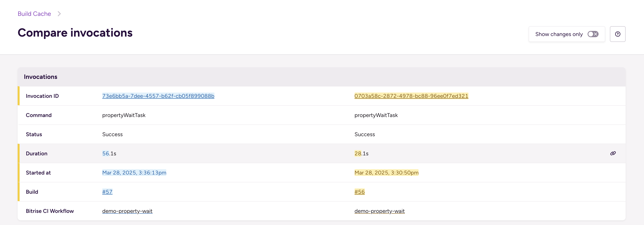Copy link icon in Duration row
Screen dimensions: 644x225
pos(613,153)
